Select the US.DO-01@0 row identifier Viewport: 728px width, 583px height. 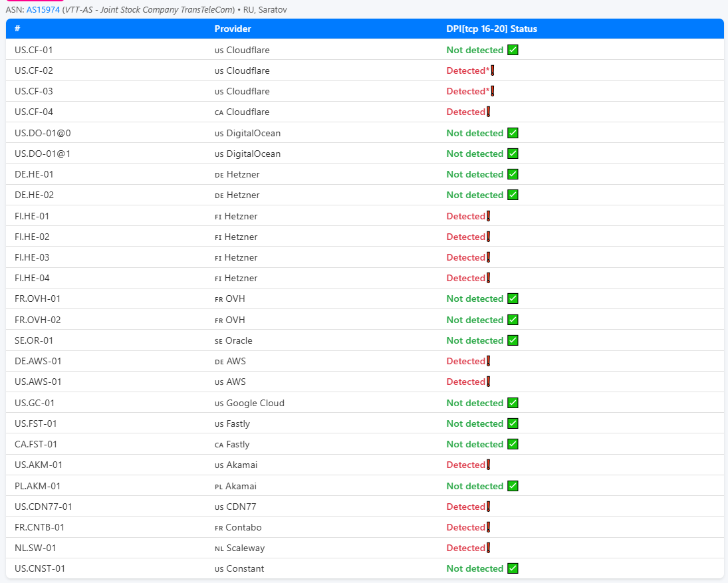coord(43,133)
